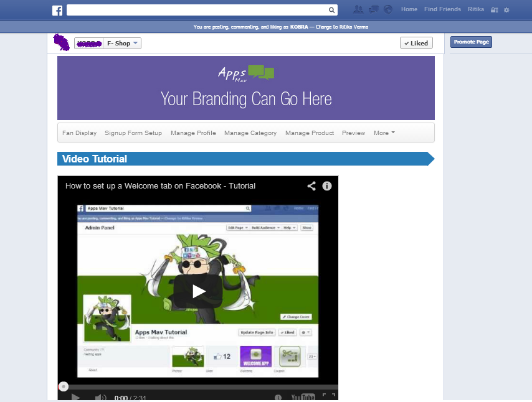Viewport: 532px width, 402px height.
Task: Click the Facebook logo icon
Action: (57, 11)
